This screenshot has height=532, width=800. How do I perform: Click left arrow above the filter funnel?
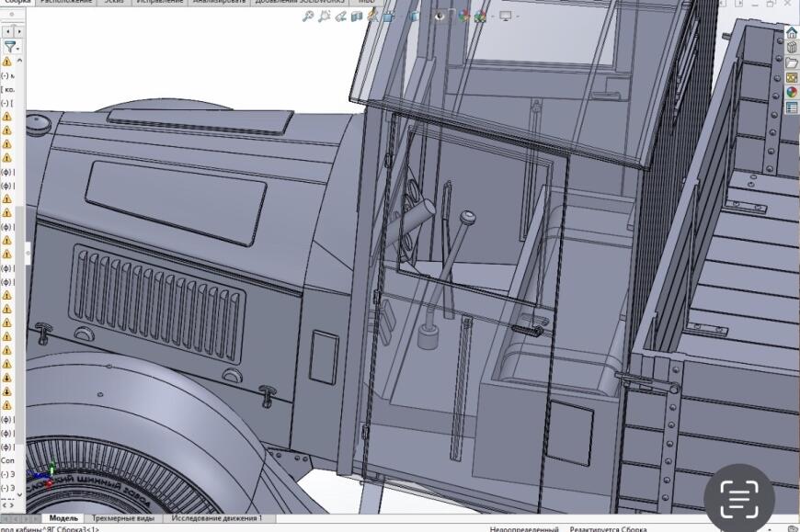(x=7, y=31)
